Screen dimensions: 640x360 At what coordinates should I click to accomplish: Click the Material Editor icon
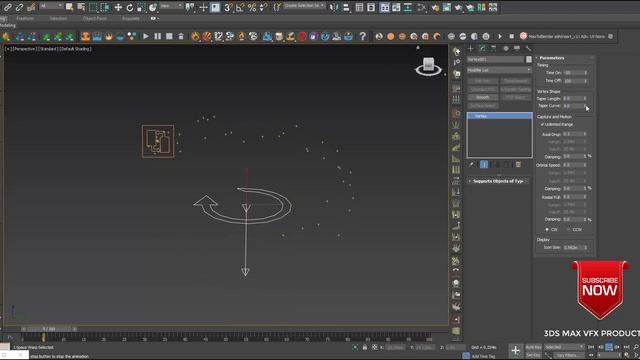coord(422,7)
